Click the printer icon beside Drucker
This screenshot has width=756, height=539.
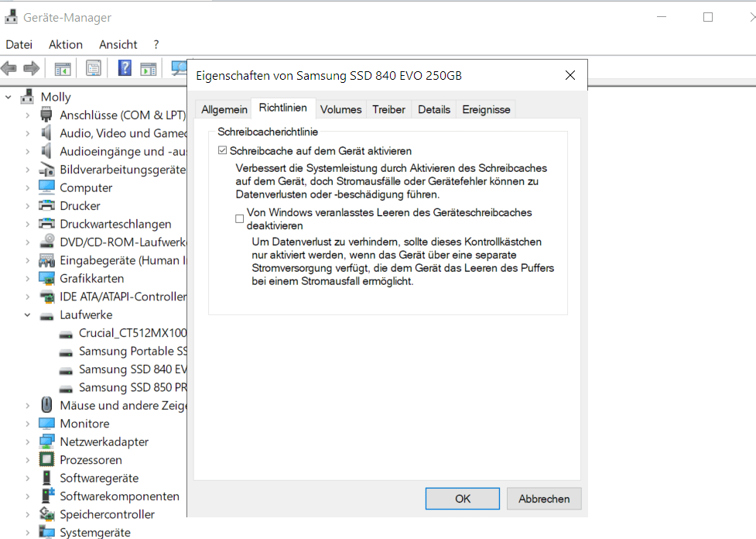click(46, 205)
